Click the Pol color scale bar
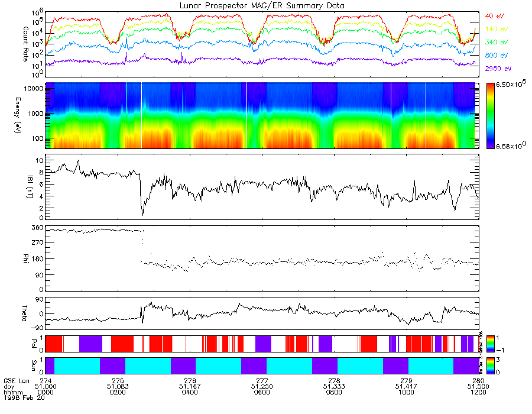Image resolution: width=532 pixels, height=414 pixels. [490, 344]
